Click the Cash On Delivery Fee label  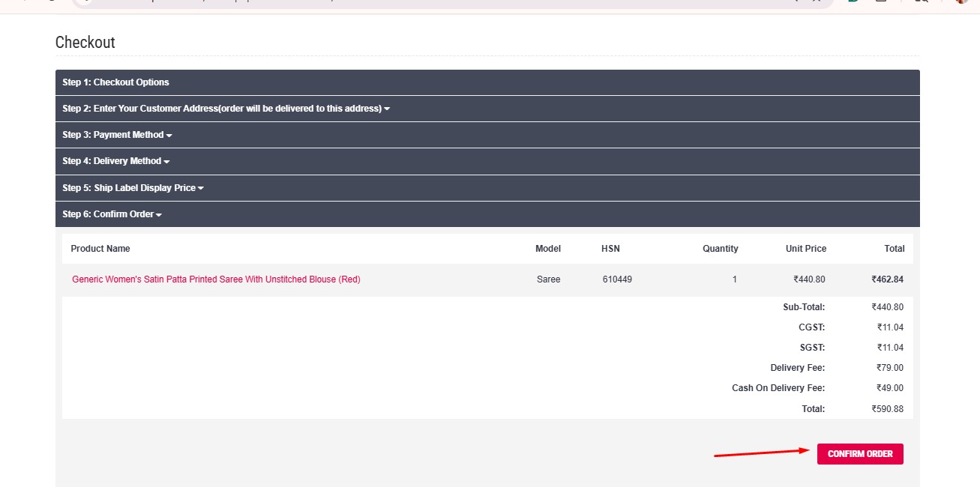(778, 388)
